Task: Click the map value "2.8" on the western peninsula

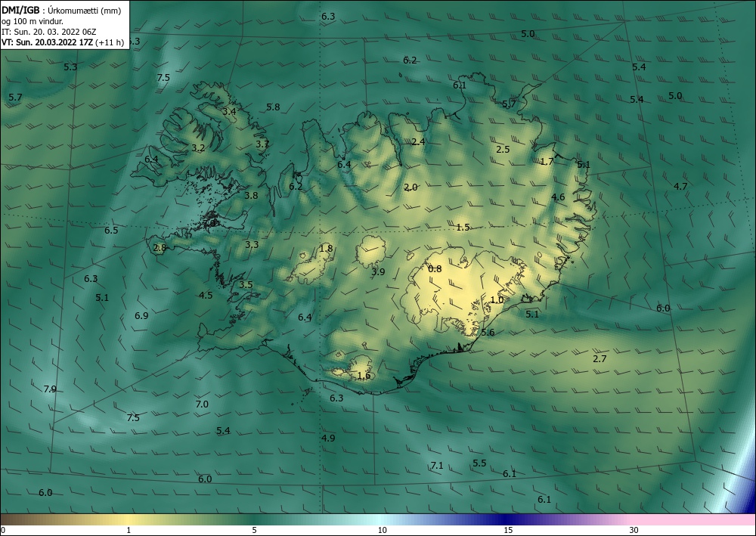Action: coord(160,248)
